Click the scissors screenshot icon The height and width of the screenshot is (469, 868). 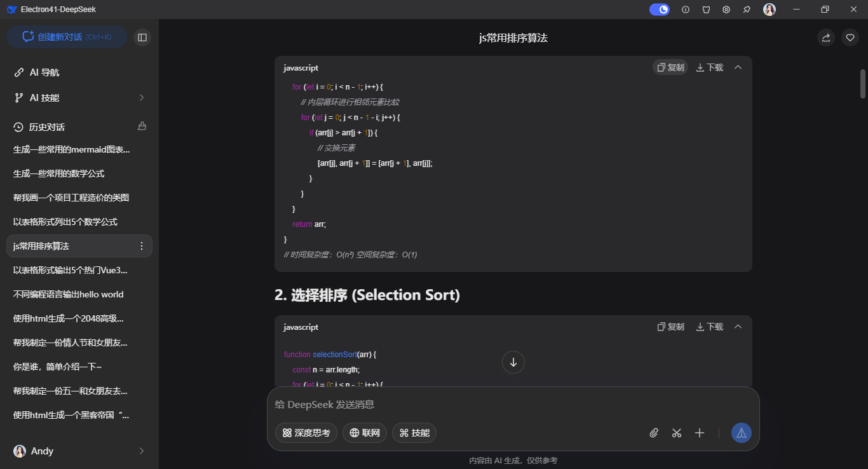point(677,433)
